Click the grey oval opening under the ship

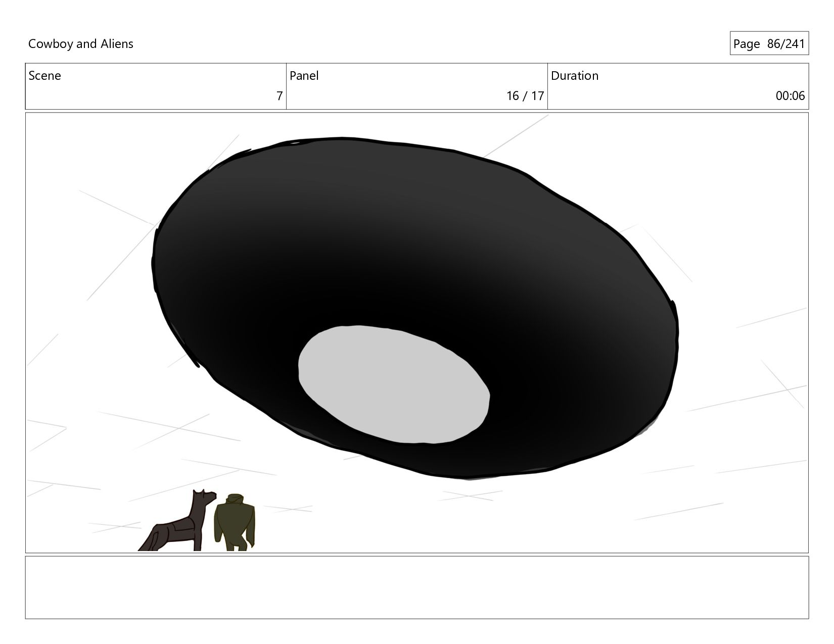coord(394,384)
